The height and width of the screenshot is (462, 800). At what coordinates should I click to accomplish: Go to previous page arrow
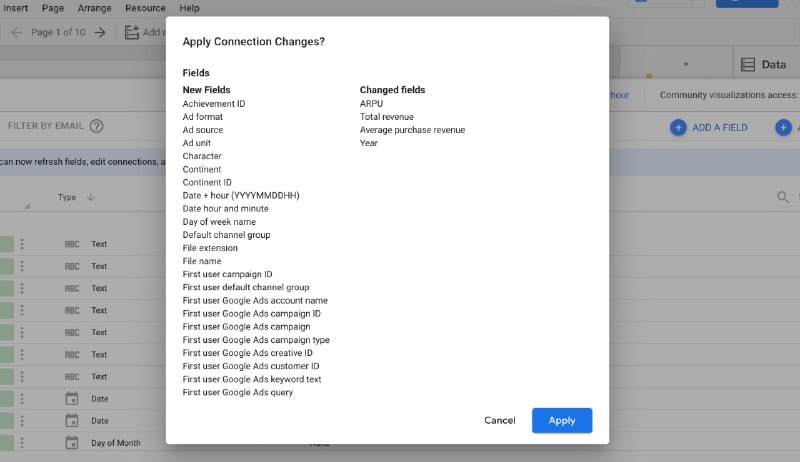pyautogui.click(x=17, y=33)
